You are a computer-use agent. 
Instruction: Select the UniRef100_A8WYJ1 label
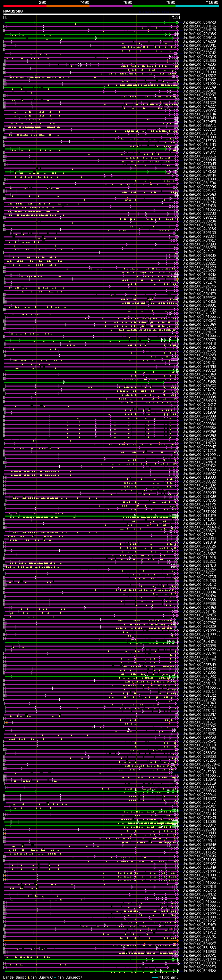tap(199, 125)
